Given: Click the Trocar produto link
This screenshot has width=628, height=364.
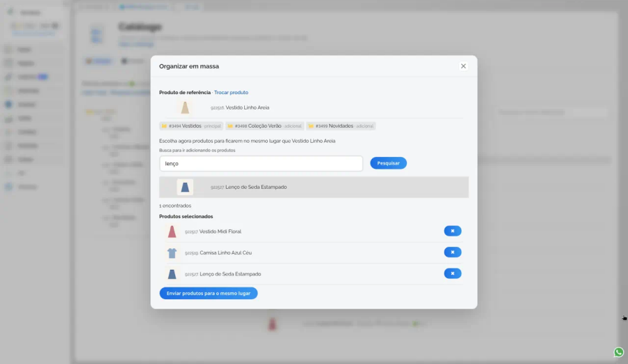Looking at the screenshot, I should click(x=231, y=93).
